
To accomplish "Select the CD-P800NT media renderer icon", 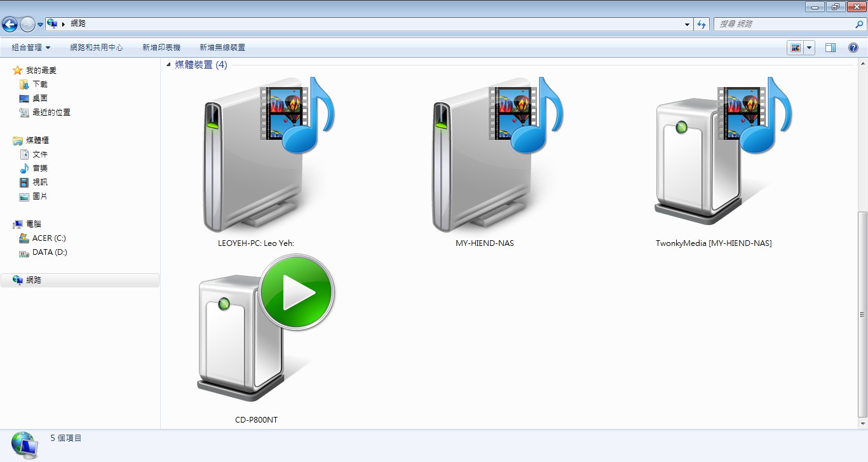I will pos(265,327).
